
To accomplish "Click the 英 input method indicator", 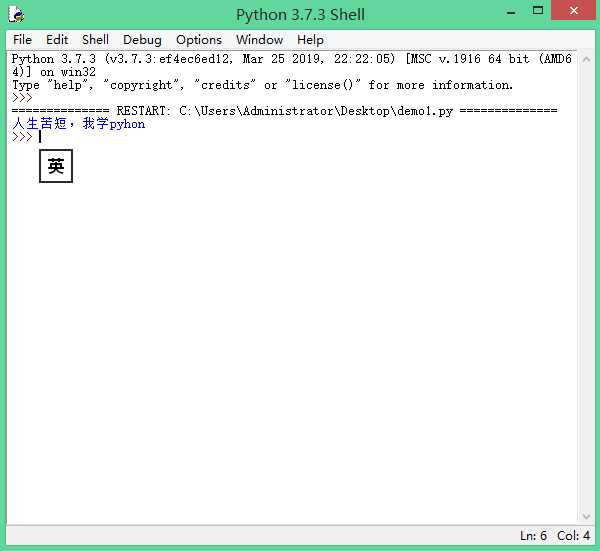I will coord(56,166).
